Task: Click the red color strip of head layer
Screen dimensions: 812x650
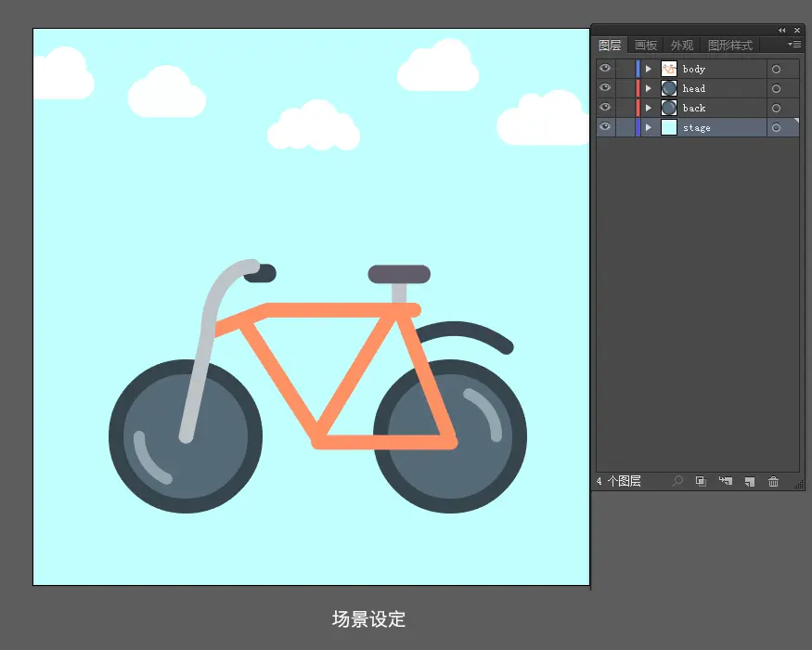Action: coord(638,88)
